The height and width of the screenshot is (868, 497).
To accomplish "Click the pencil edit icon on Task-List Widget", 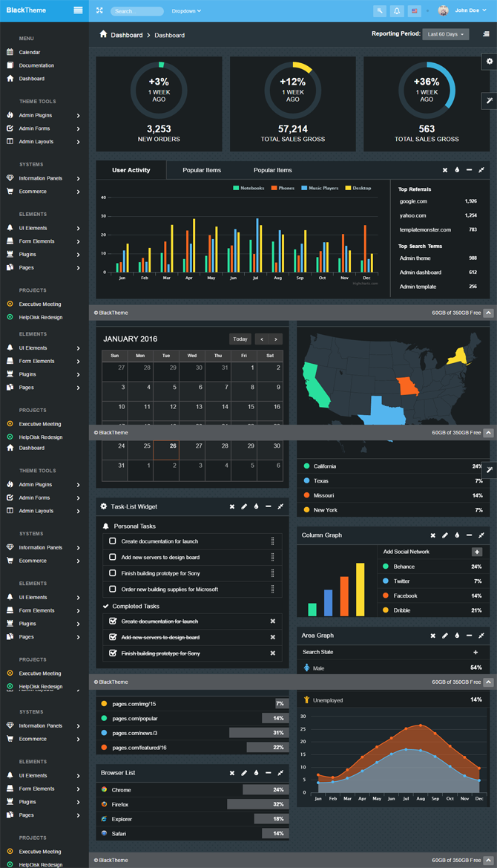I will 244,506.
